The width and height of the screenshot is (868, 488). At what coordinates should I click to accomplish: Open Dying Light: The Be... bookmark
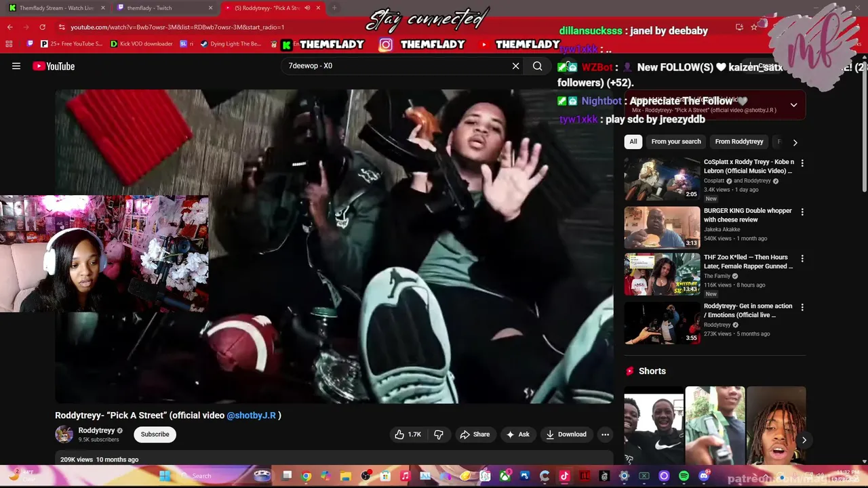[231, 44]
